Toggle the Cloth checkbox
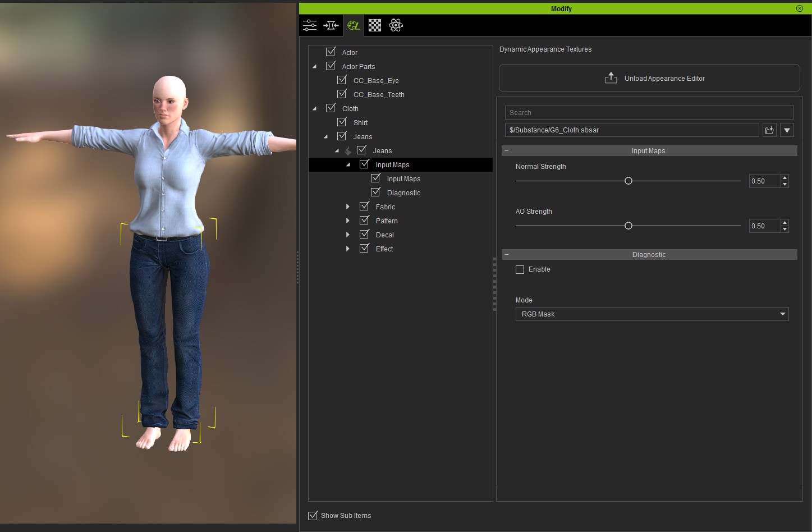 [x=331, y=108]
